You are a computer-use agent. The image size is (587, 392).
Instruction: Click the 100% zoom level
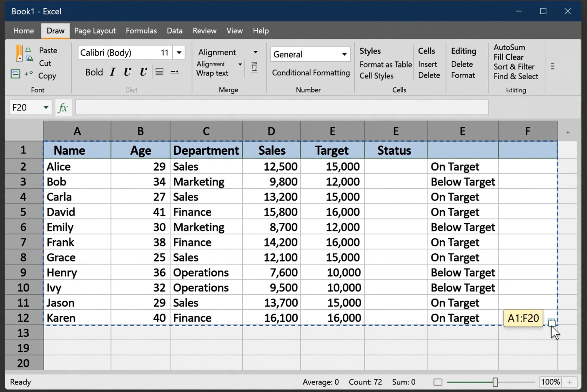click(550, 382)
